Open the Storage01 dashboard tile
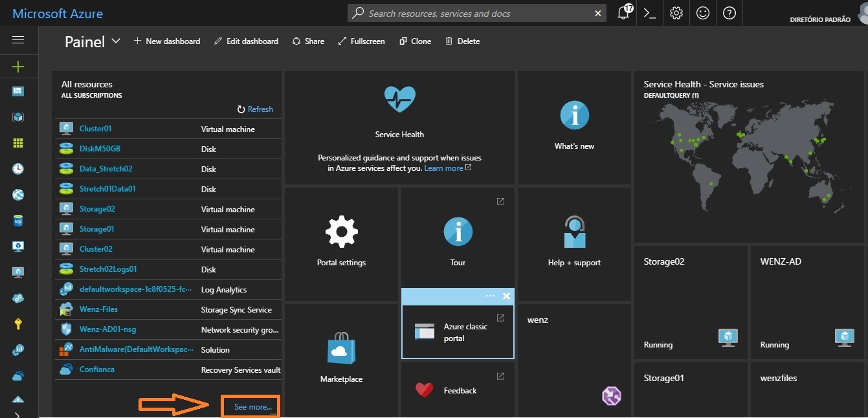 (x=691, y=390)
